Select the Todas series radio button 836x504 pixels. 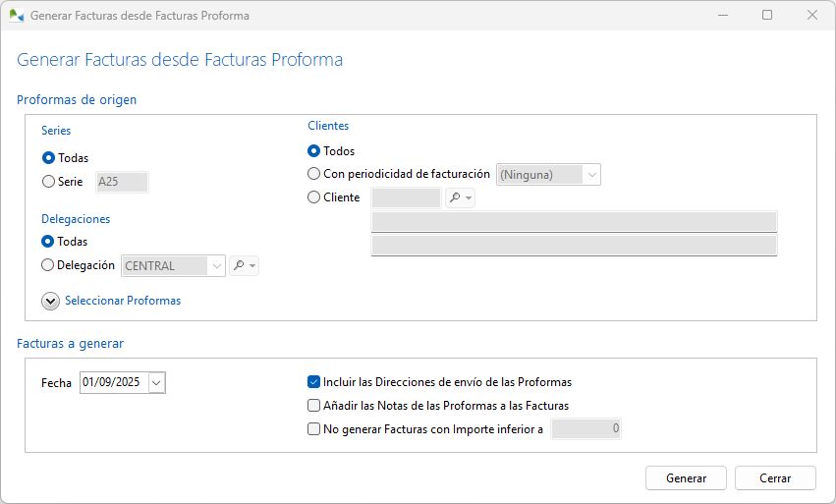pos(49,157)
